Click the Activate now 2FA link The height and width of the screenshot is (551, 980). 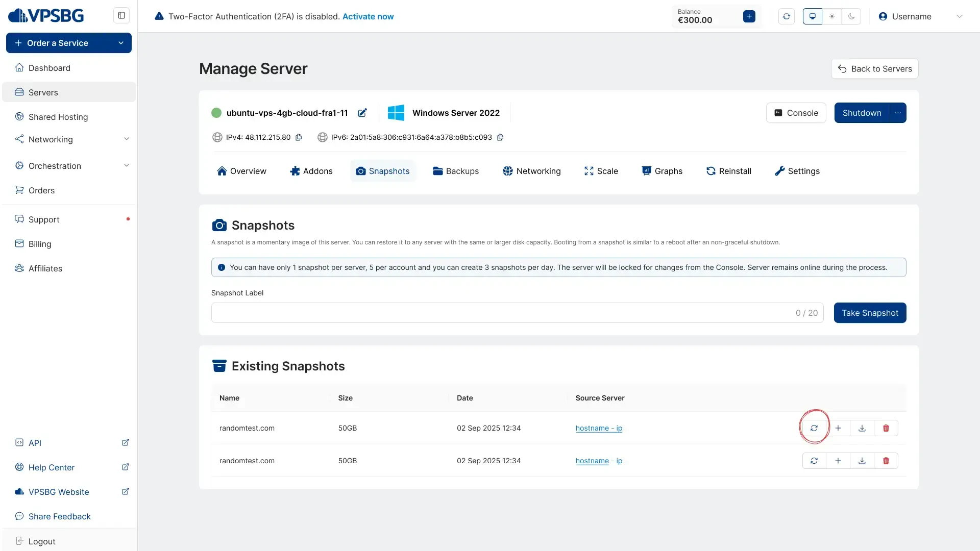pyautogui.click(x=367, y=16)
